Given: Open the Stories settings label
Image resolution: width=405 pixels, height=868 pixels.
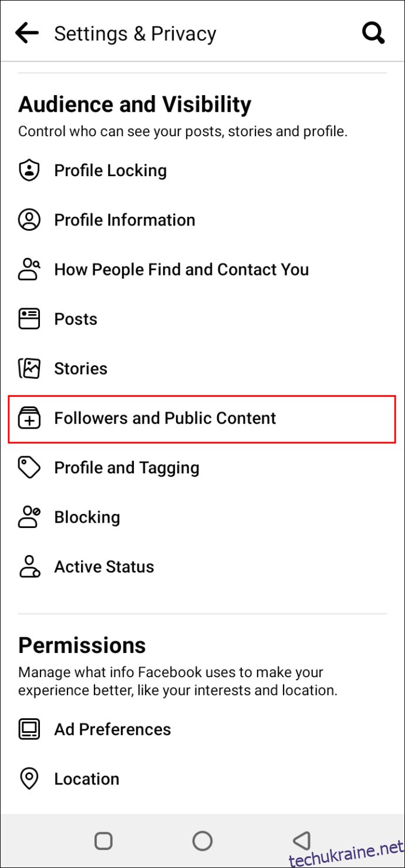Looking at the screenshot, I should click(x=81, y=369).
